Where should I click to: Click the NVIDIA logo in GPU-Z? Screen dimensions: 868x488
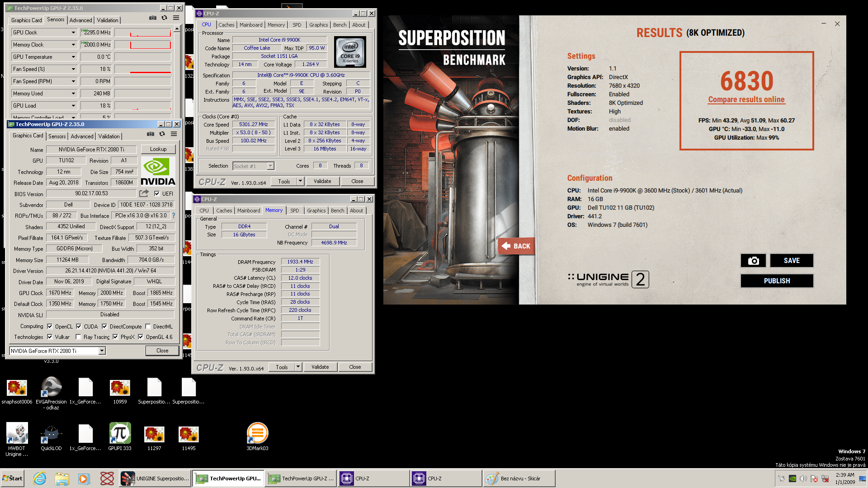point(158,172)
